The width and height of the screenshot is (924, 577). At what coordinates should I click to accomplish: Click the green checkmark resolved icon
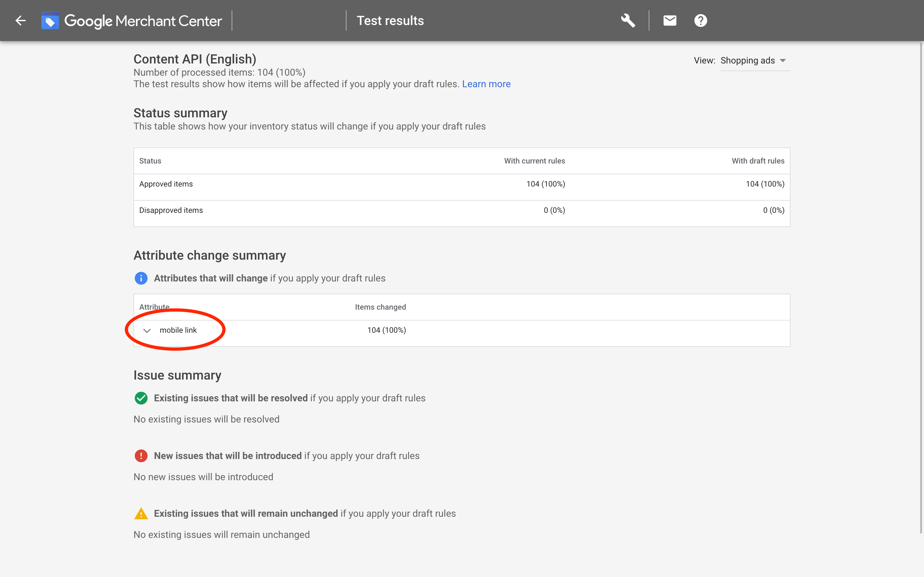[x=141, y=398]
